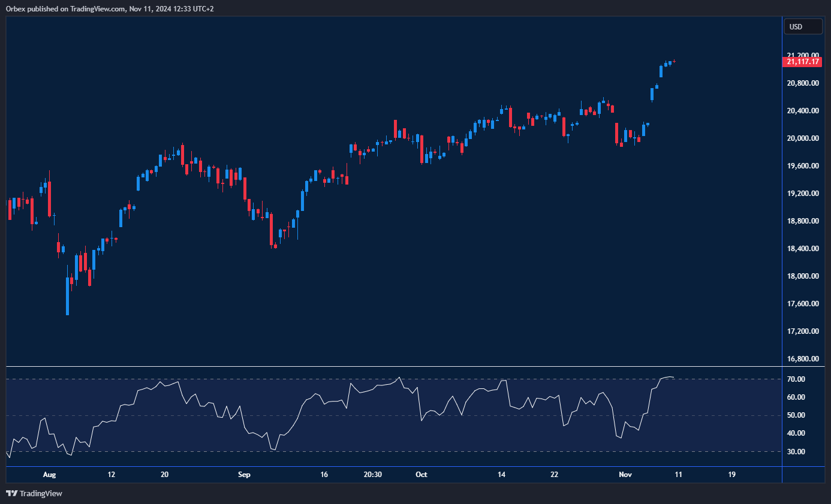
Task: Click the 20,000.00 price scale label
Action: pos(803,138)
